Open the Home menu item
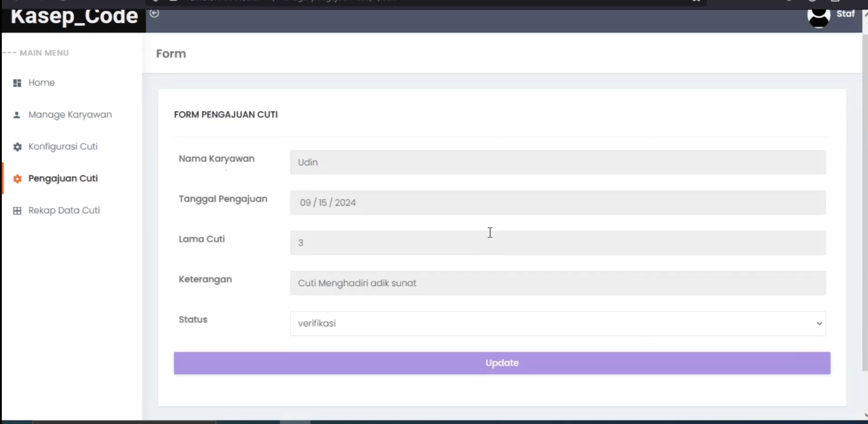The height and width of the screenshot is (424, 868). pyautogui.click(x=41, y=83)
